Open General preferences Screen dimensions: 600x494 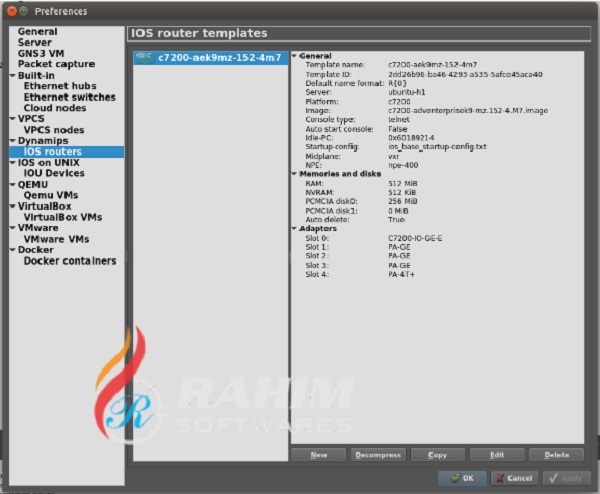coord(38,32)
